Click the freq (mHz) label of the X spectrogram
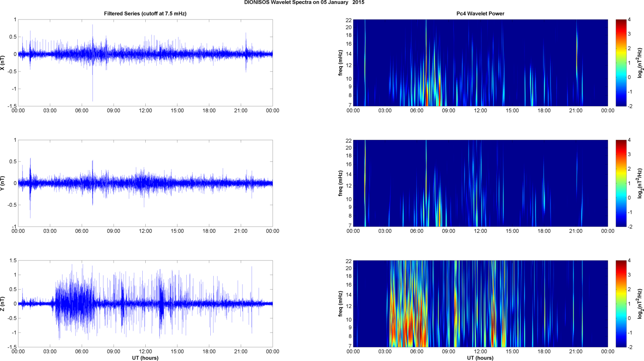The width and height of the screenshot is (644, 361). (x=340, y=63)
